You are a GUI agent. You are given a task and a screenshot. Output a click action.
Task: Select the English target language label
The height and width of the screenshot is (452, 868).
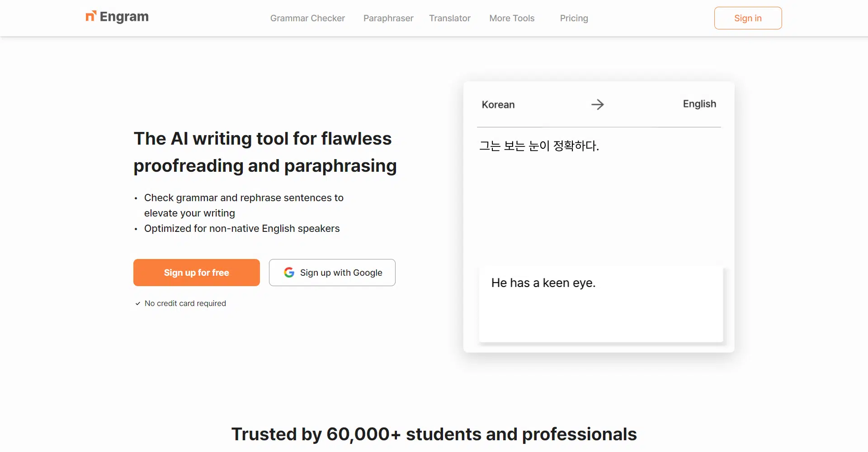(699, 104)
